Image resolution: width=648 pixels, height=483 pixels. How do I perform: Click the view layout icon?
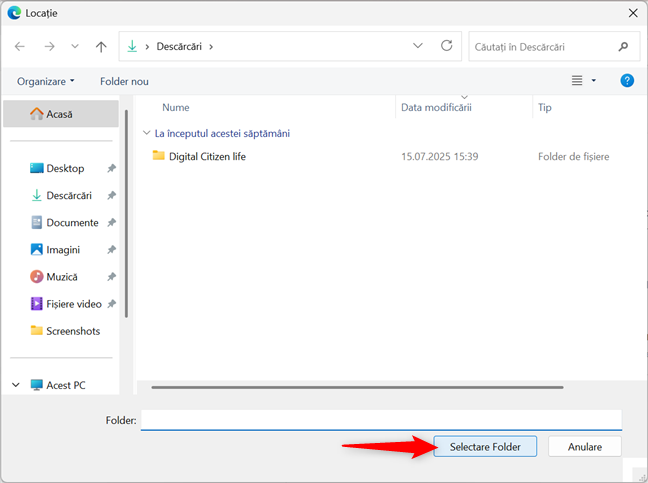tap(577, 81)
